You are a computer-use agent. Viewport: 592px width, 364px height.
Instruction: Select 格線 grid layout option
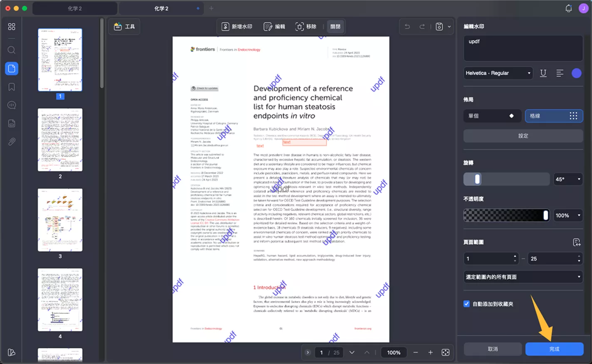tap(554, 116)
